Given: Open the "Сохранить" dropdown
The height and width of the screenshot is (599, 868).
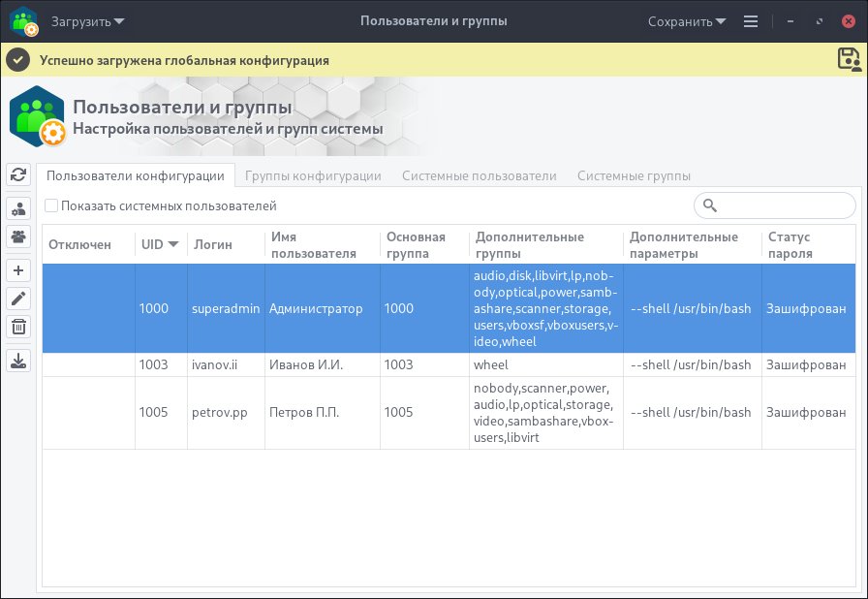Looking at the screenshot, I should (x=687, y=20).
